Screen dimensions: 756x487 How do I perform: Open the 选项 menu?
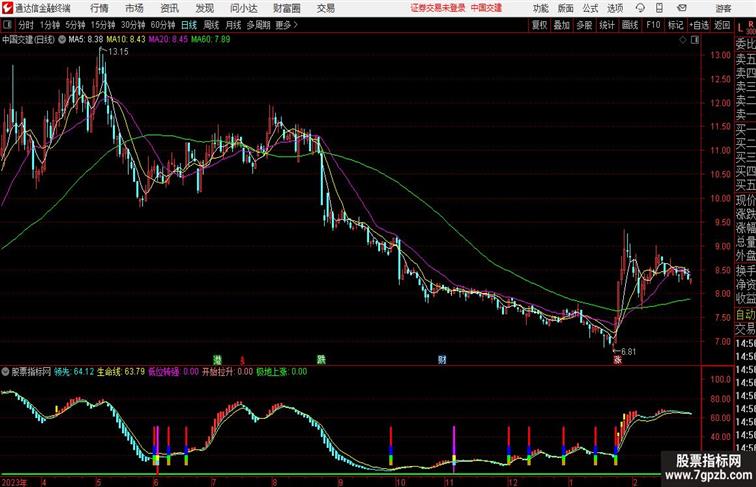[615, 8]
